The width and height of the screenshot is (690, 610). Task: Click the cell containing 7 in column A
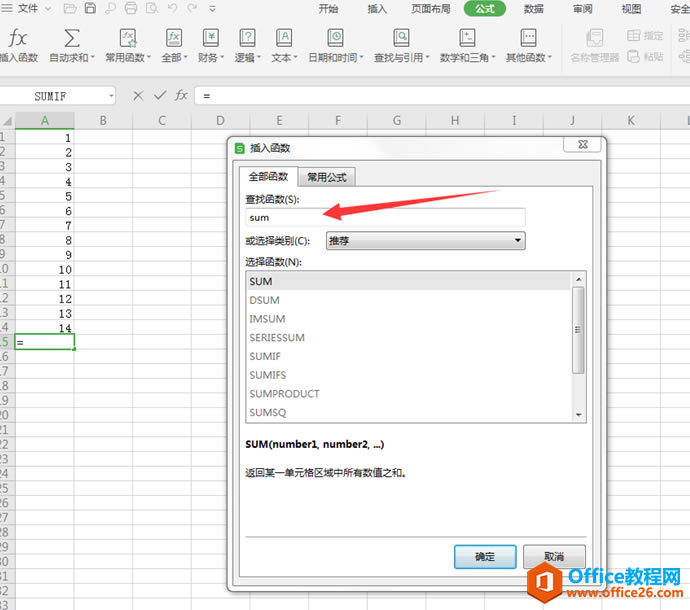tap(44, 225)
